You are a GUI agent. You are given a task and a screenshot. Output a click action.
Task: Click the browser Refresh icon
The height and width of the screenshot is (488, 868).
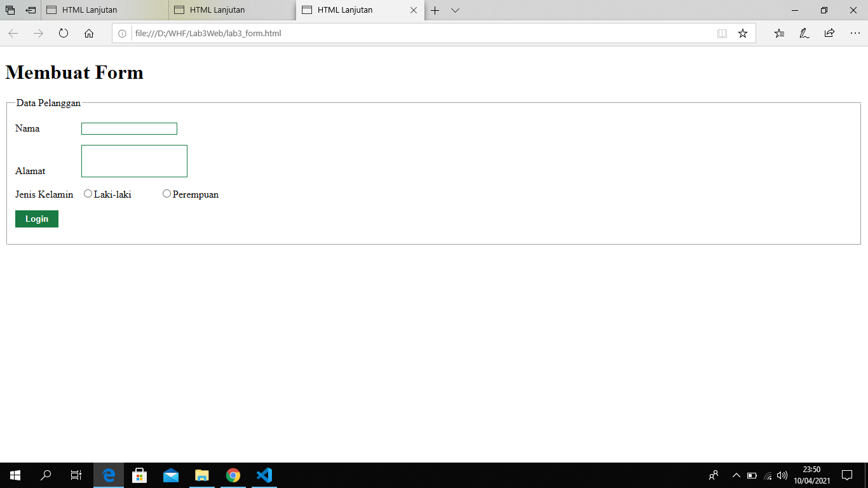tap(64, 34)
